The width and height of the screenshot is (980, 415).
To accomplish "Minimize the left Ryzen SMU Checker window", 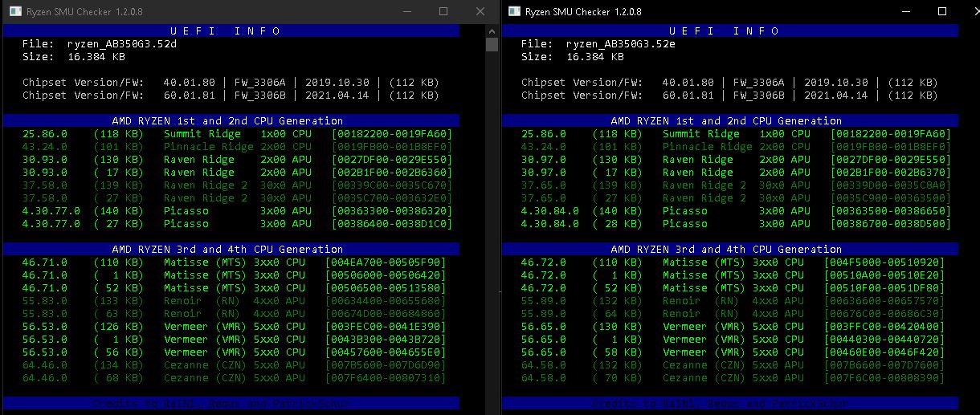I will (406, 12).
